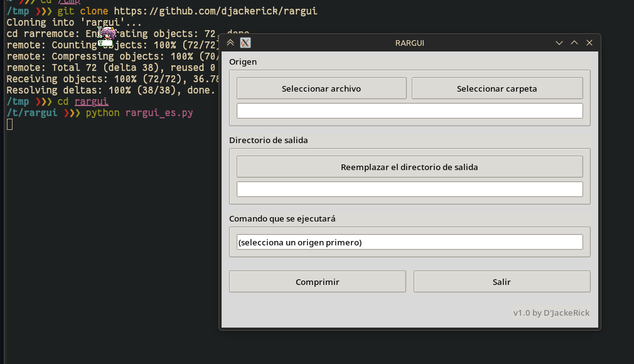This screenshot has width=634, height=364.
Task: Click the anime mascot icon in terminal
Action: (x=107, y=36)
